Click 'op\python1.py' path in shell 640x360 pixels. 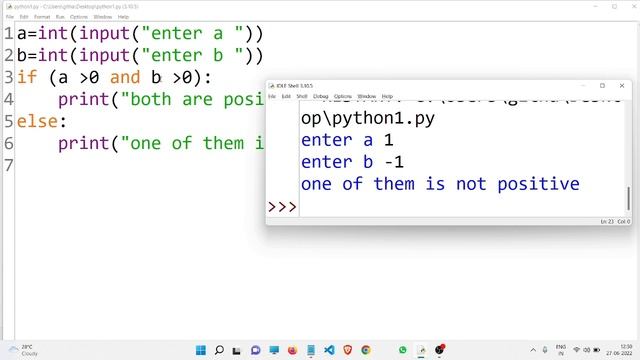coord(368,118)
